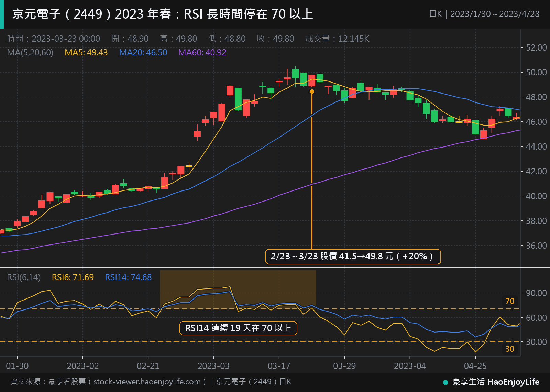This screenshot has width=550, height=392.
Task: Select the RSI14: 74.68 legend value
Action: coord(128,277)
